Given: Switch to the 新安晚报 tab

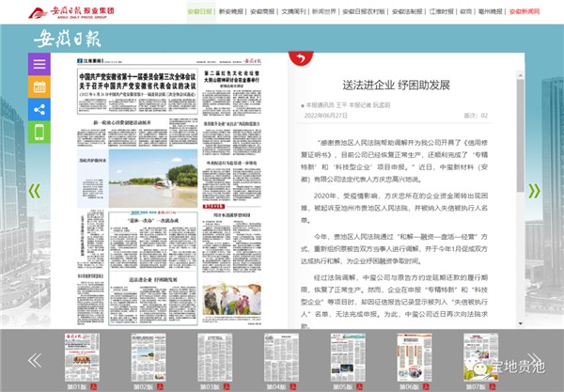Looking at the screenshot, I should [x=231, y=11].
